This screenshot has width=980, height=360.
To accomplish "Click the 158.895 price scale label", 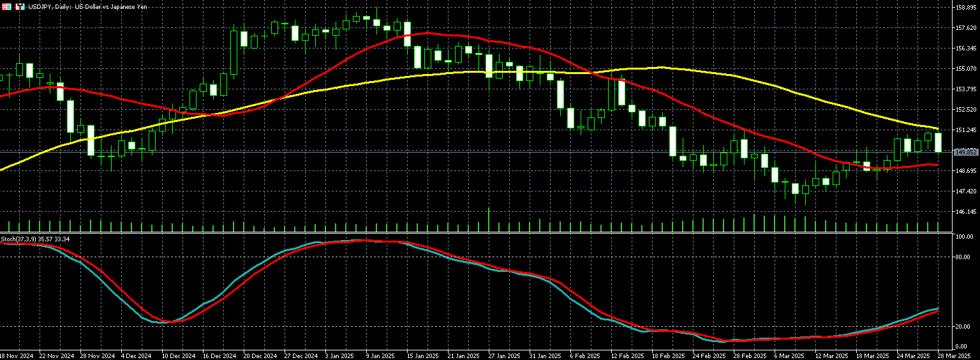I will [967, 8].
